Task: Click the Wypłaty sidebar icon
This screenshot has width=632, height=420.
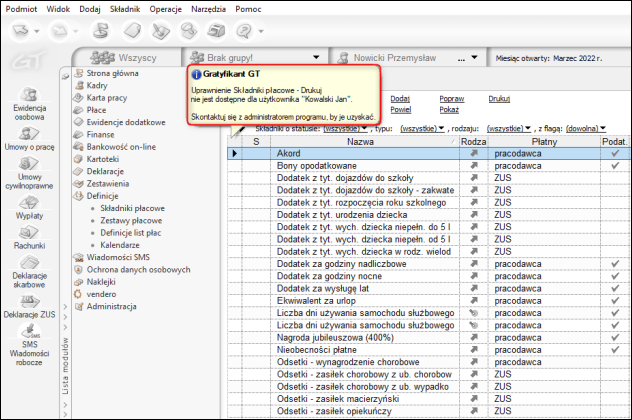Action: (x=28, y=206)
